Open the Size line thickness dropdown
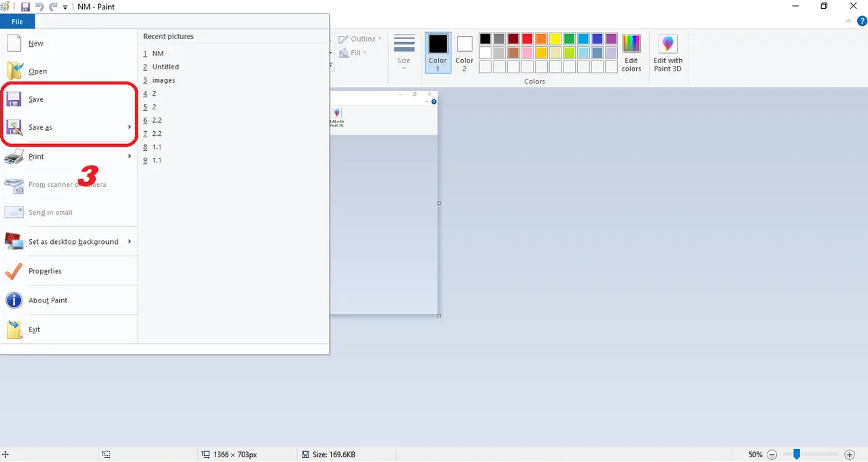This screenshot has width=868, height=462. pyautogui.click(x=404, y=52)
